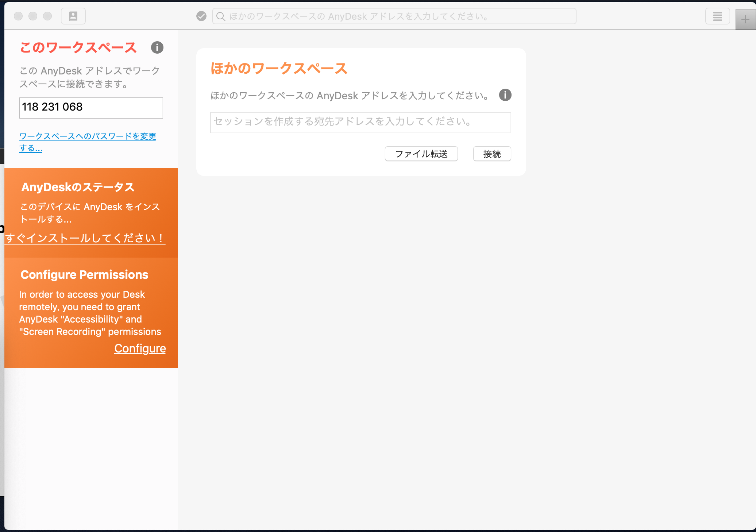Show info for このワークスペース heading
This screenshot has width=756, height=532.
pyautogui.click(x=157, y=47)
